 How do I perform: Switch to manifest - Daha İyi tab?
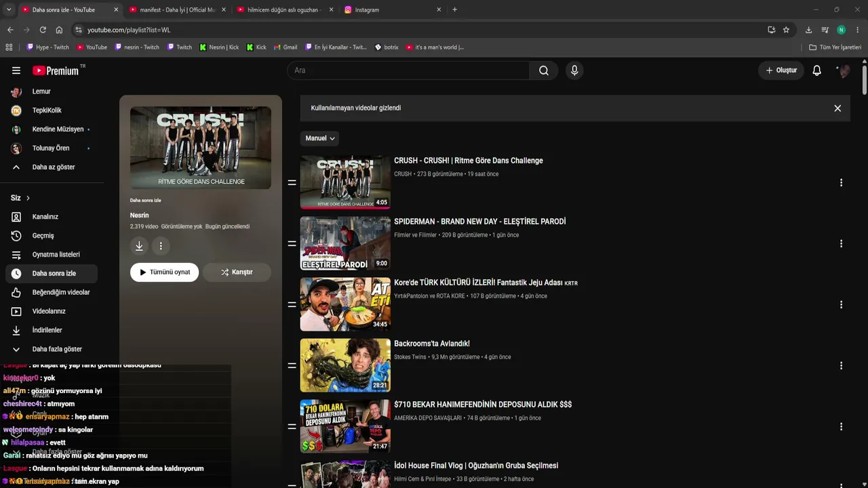point(176,10)
